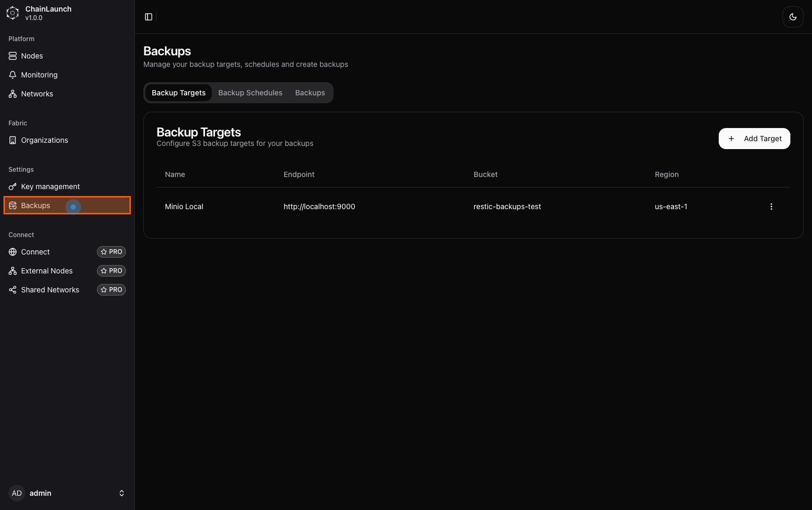Click the PRO badge beside Connect
Viewport: 812px width, 510px height.
pyautogui.click(x=111, y=252)
